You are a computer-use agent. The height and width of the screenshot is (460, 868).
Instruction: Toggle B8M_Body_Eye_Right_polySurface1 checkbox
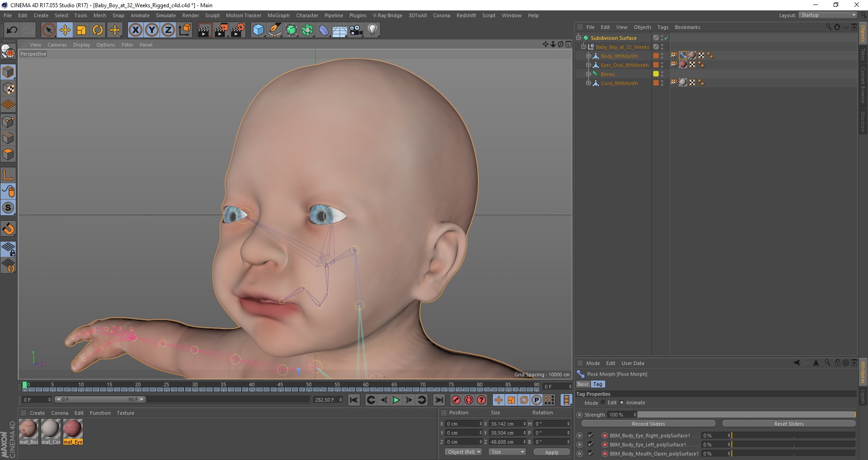click(590, 435)
